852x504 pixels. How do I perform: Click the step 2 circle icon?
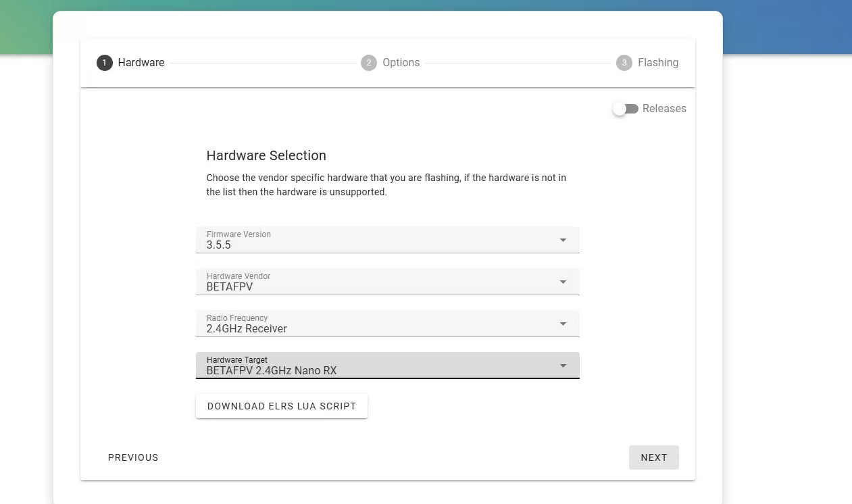pos(368,63)
